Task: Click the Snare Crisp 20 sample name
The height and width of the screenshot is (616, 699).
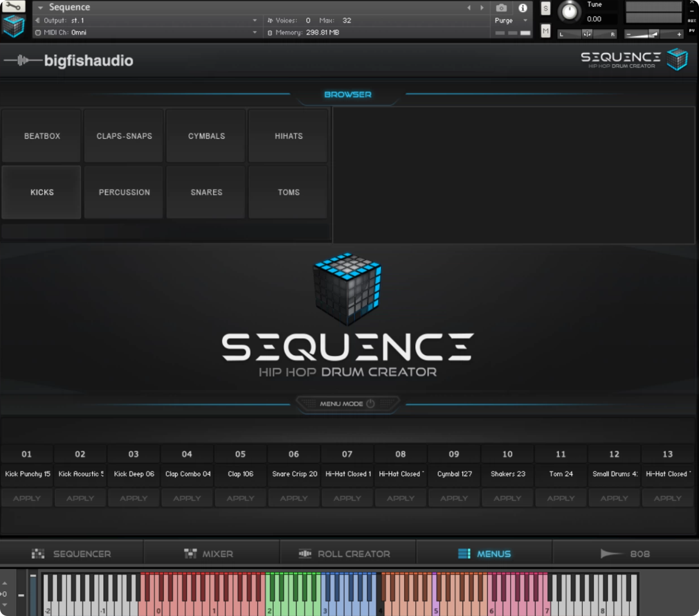Action: pyautogui.click(x=295, y=474)
